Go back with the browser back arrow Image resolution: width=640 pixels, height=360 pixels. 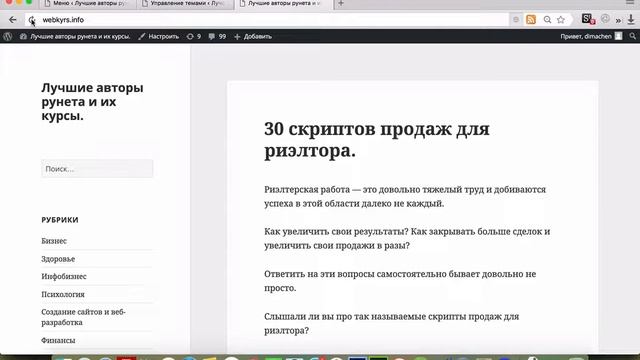tap(13, 20)
